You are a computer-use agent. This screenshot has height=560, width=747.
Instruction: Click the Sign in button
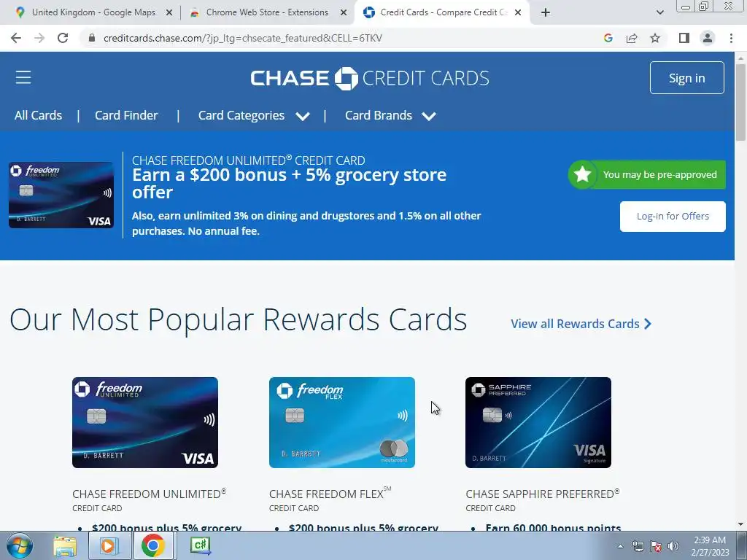pyautogui.click(x=686, y=77)
